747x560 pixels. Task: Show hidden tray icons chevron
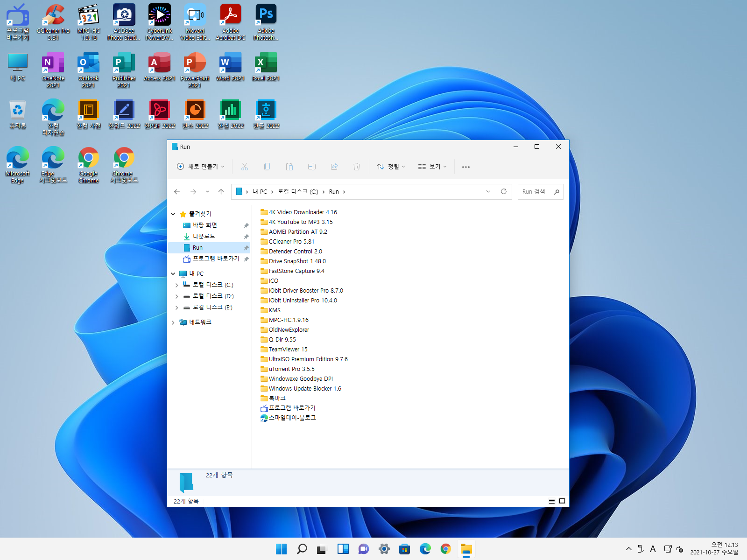click(x=629, y=549)
